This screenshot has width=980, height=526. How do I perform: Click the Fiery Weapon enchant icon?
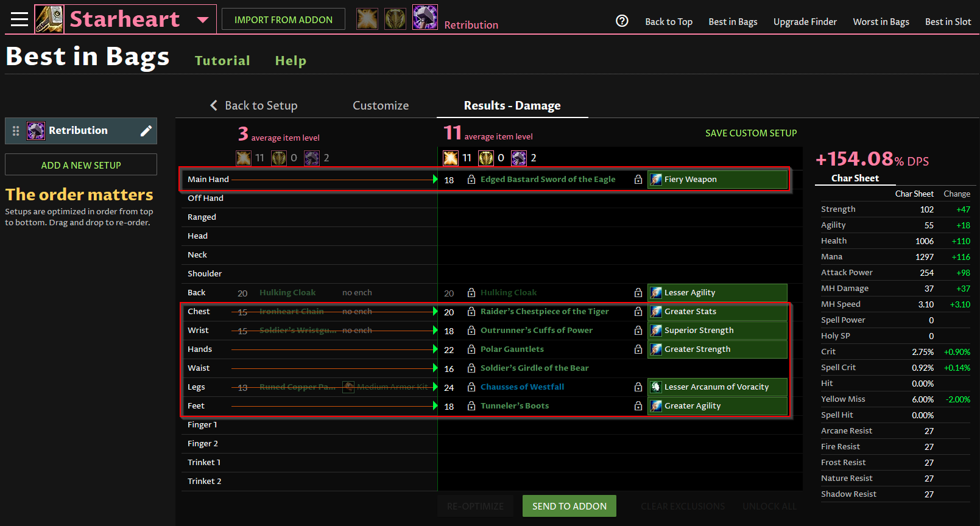[656, 180]
